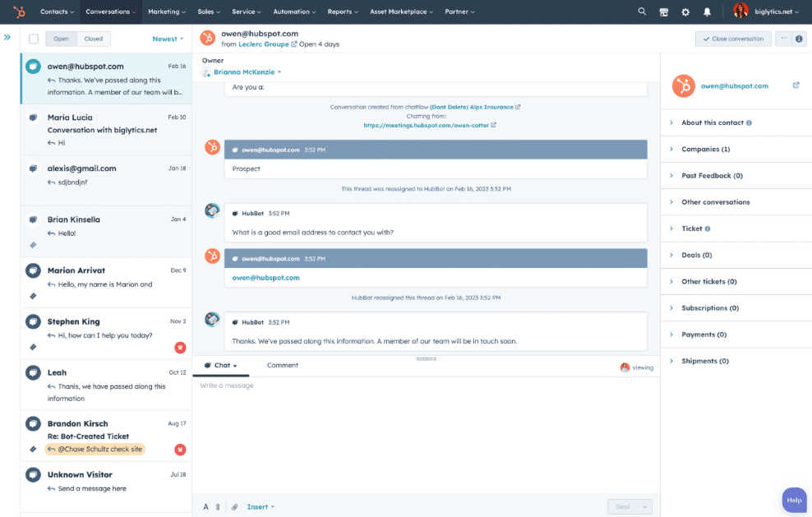Click the info icon beside Close conversation
Image resolution: width=812 pixels, height=517 pixels.
click(x=799, y=39)
